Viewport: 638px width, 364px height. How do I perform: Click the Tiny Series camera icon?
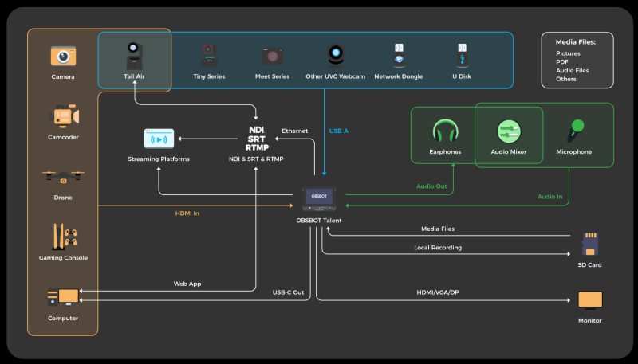click(209, 56)
